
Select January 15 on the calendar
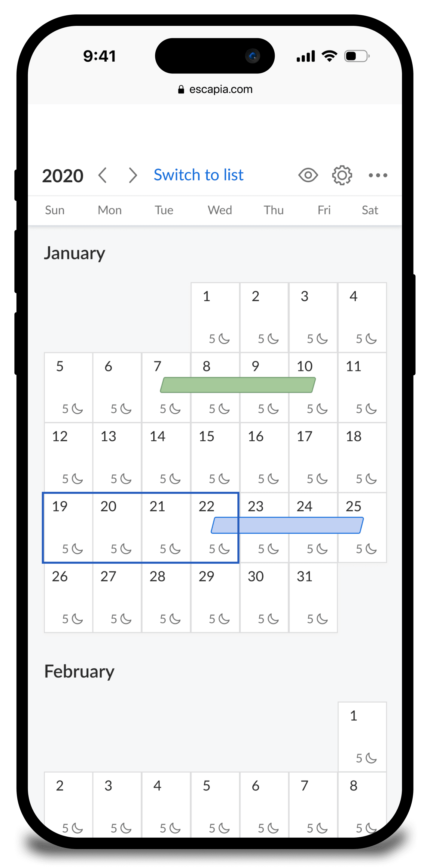pyautogui.click(x=215, y=457)
